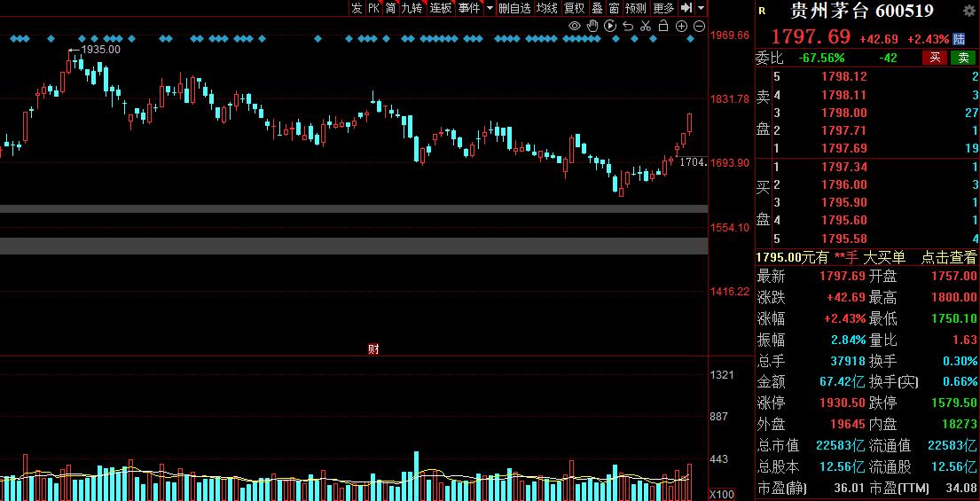
Task: Open the 更多 more menu
Action: (x=663, y=7)
